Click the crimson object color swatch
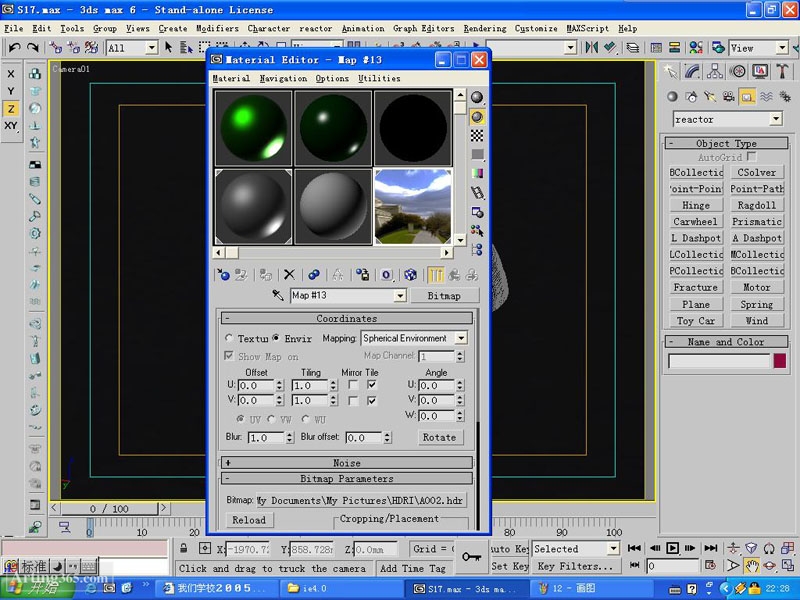 click(x=780, y=361)
